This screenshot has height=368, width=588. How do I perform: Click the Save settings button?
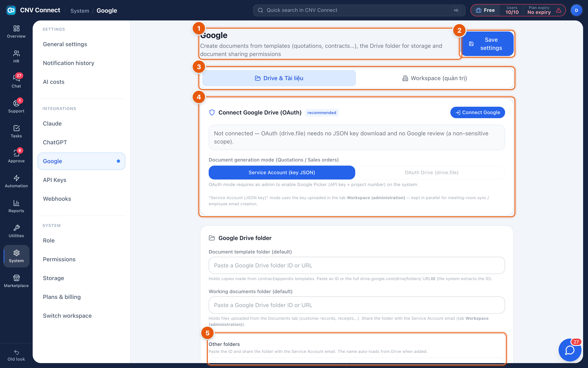pyautogui.click(x=487, y=44)
